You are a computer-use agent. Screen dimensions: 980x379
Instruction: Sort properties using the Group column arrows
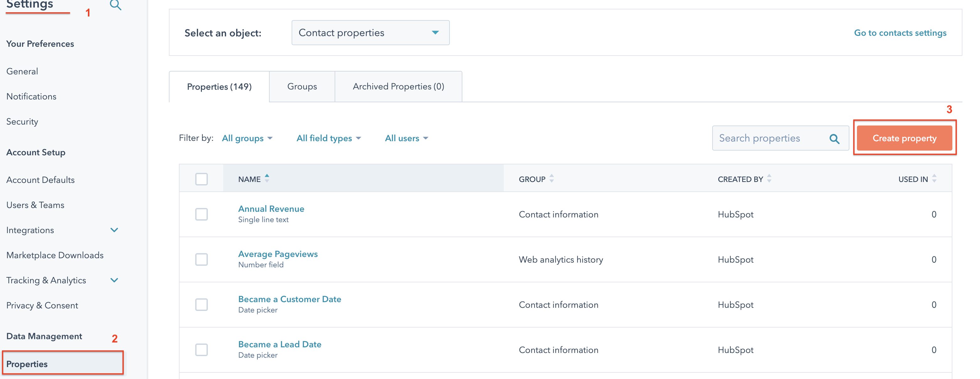click(x=552, y=178)
